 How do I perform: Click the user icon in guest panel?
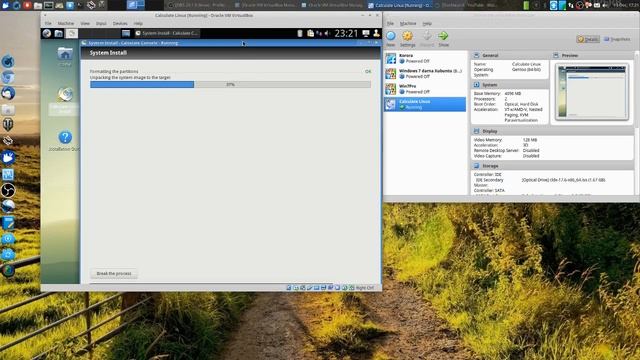tap(376, 33)
